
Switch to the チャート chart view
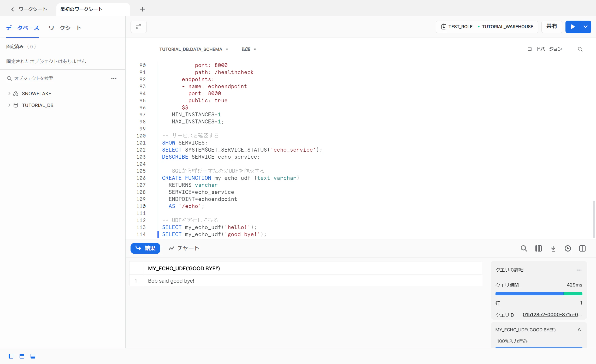tap(184, 248)
